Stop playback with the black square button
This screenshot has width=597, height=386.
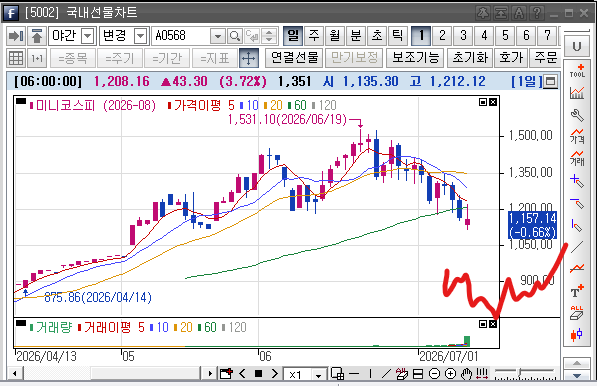[259, 374]
